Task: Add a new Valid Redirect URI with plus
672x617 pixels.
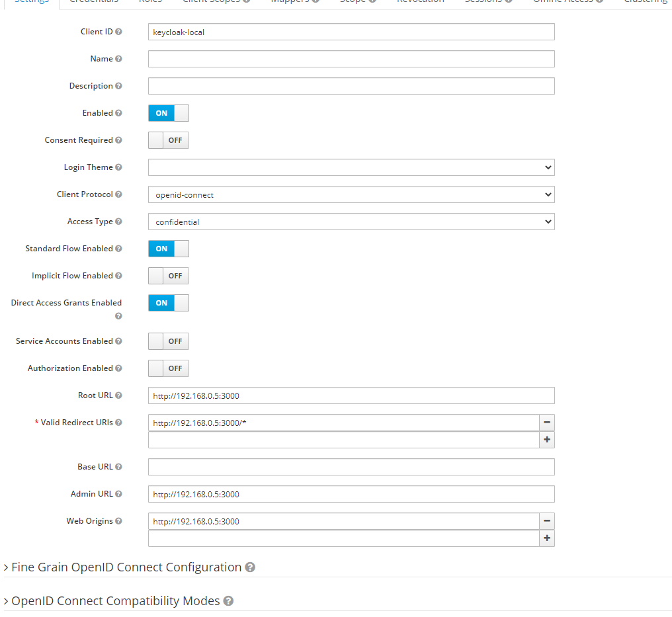Action: click(547, 440)
